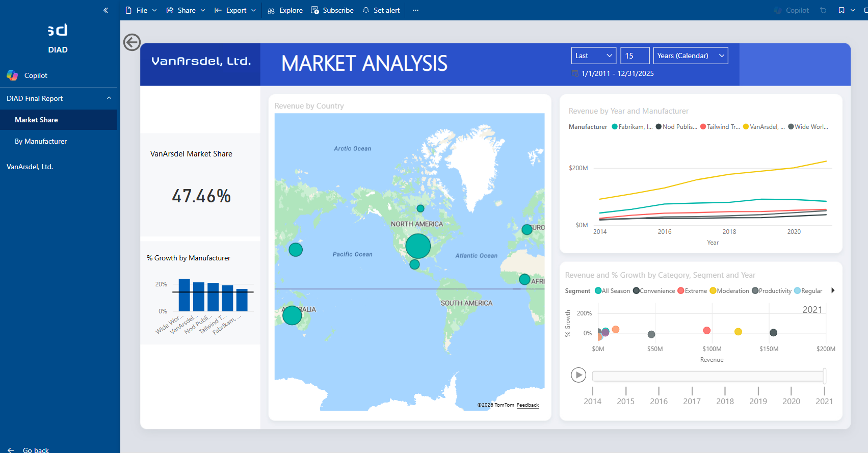This screenshot has height=453, width=868.
Task: Select VanArsdel in manufacturer legend
Action: 764,127
